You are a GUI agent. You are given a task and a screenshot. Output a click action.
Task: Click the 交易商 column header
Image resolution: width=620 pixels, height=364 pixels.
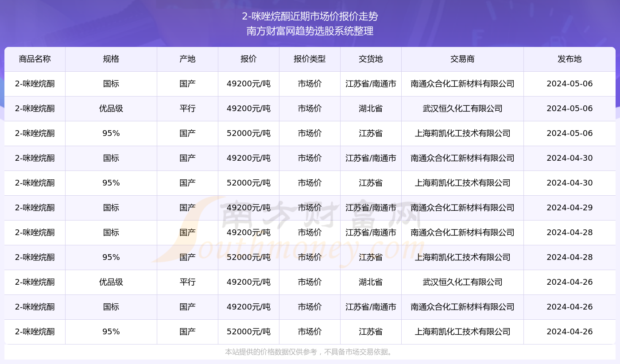click(x=462, y=59)
